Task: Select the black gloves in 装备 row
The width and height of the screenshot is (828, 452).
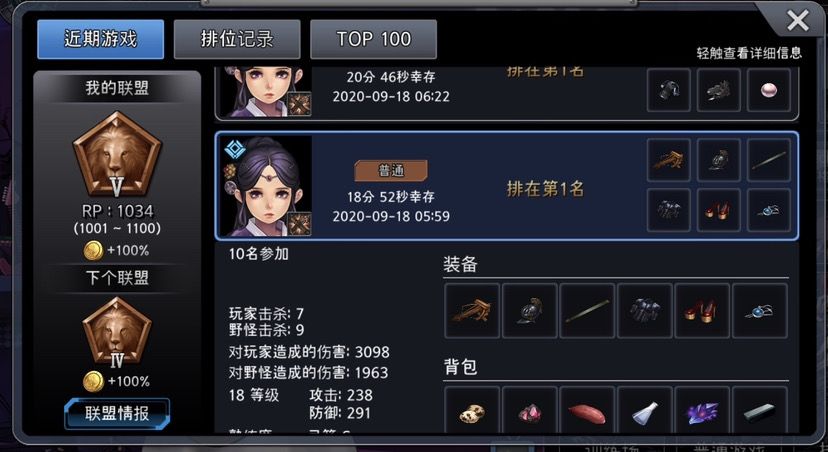Action: point(645,310)
